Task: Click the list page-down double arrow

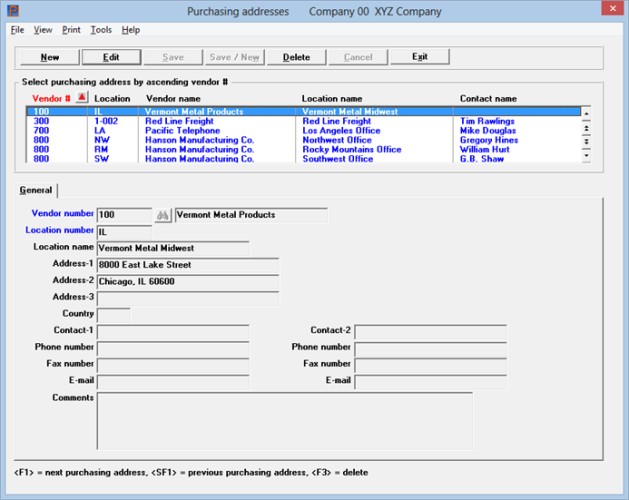Action: point(586,142)
